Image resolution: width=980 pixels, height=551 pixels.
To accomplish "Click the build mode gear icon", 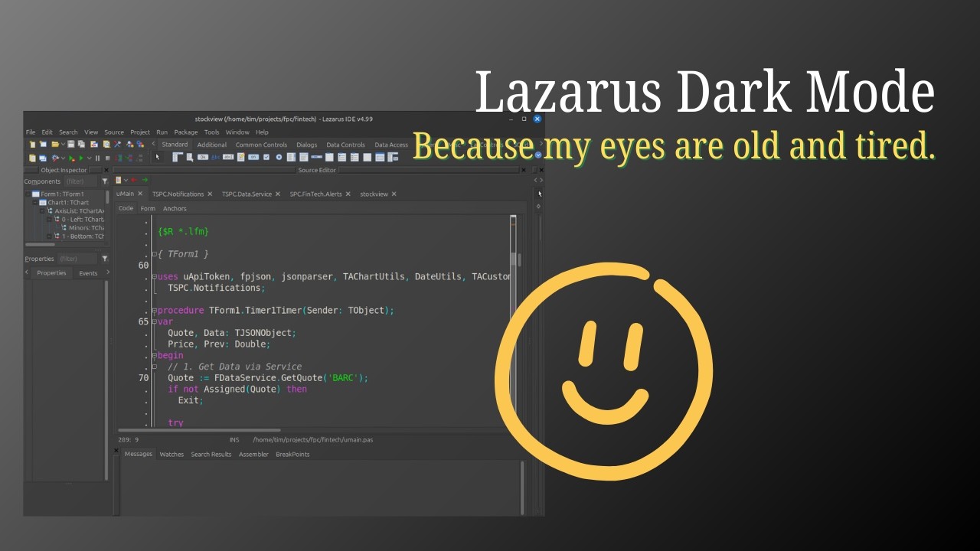I will click(55, 158).
